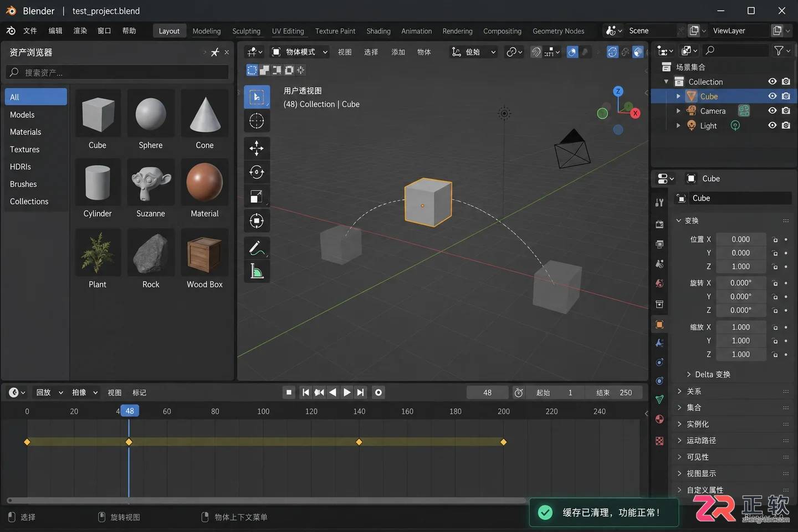
Task: Select the Measure tool
Action: [257, 272]
